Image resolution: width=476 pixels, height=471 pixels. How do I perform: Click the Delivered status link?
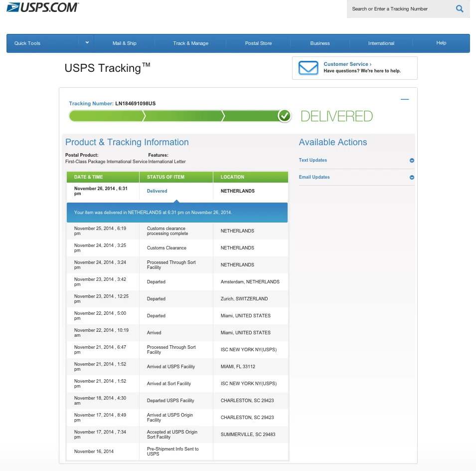(157, 191)
